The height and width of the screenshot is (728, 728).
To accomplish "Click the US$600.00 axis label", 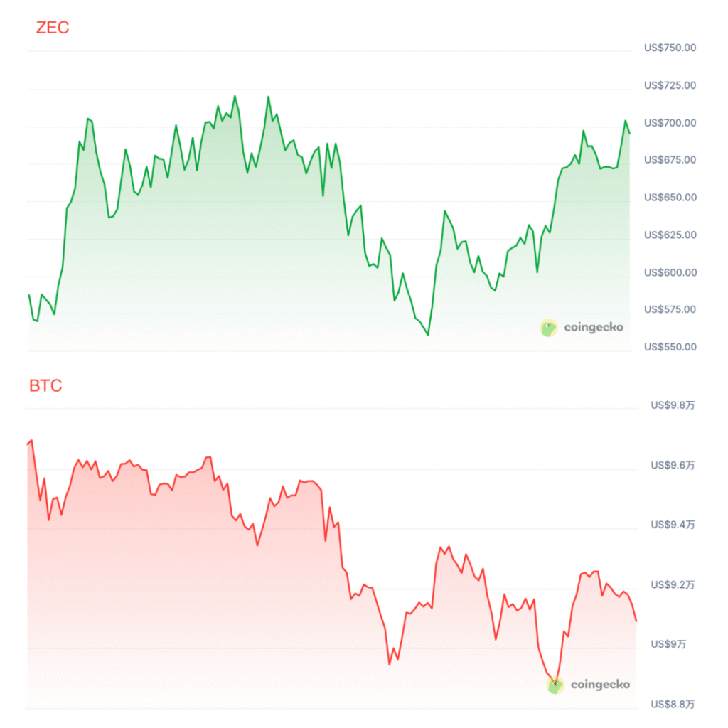I will click(670, 272).
